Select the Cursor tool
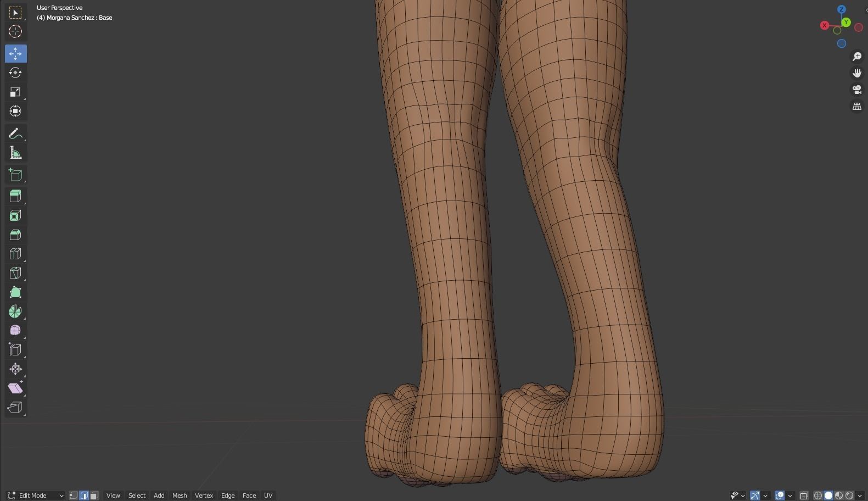 [x=15, y=32]
